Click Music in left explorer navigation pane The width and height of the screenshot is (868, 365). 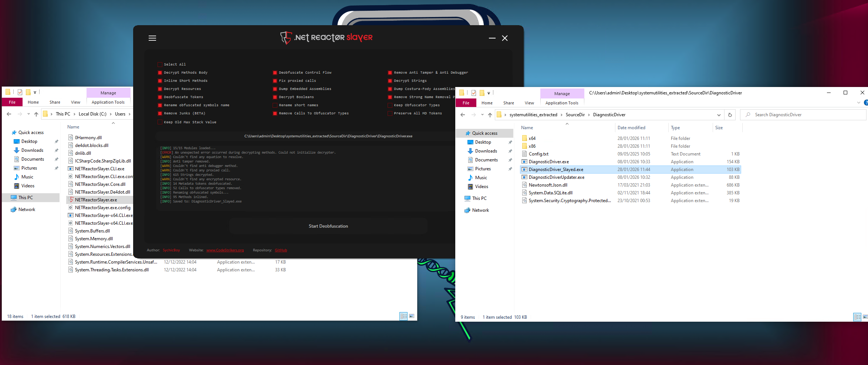point(27,177)
